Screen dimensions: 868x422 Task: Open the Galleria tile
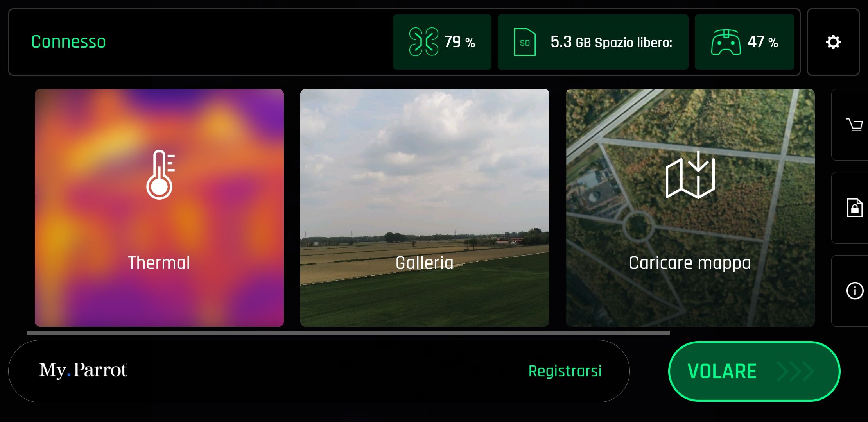point(425,208)
